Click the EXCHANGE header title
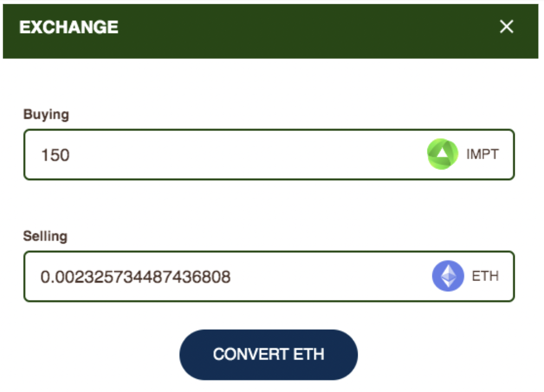The height and width of the screenshot is (392, 544). pyautogui.click(x=69, y=27)
